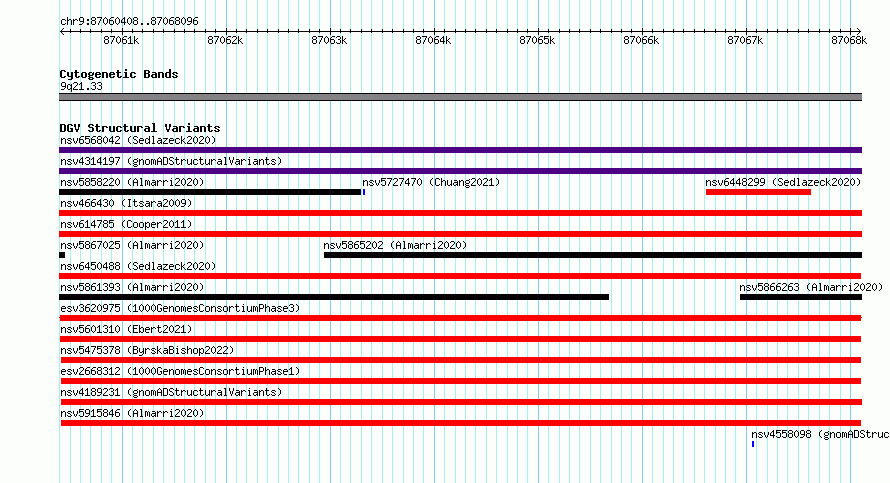
Task: Click red bar under nsv5601310
Action: coord(460,339)
